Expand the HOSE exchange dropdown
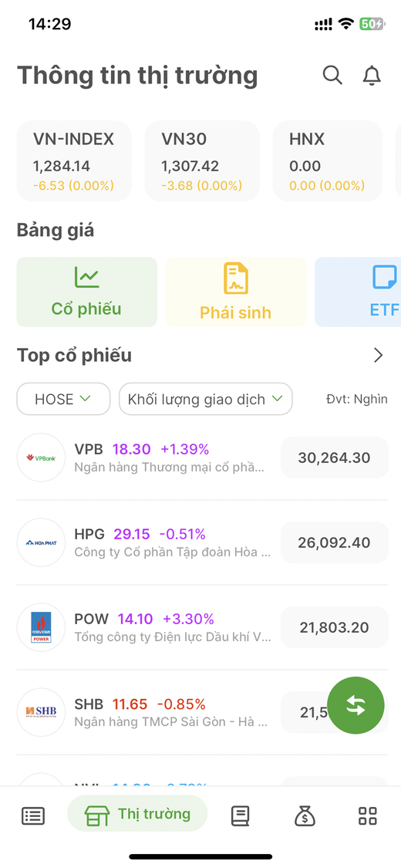 (x=63, y=399)
